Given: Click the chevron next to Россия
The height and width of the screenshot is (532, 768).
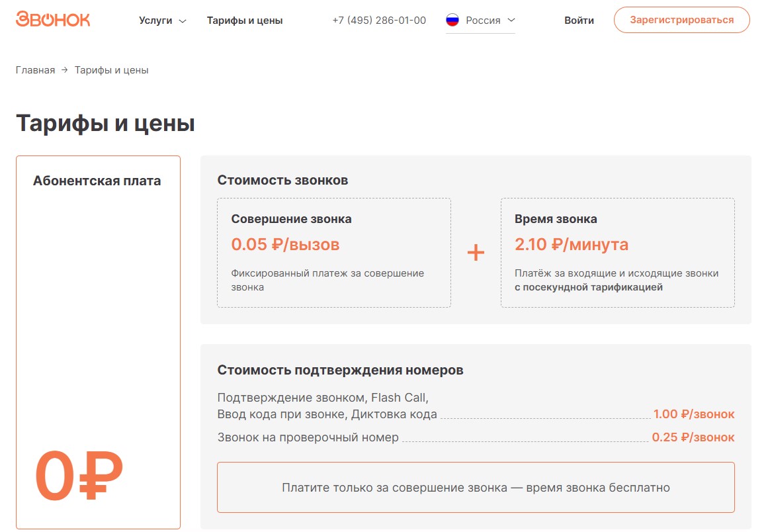Looking at the screenshot, I should coord(511,20).
